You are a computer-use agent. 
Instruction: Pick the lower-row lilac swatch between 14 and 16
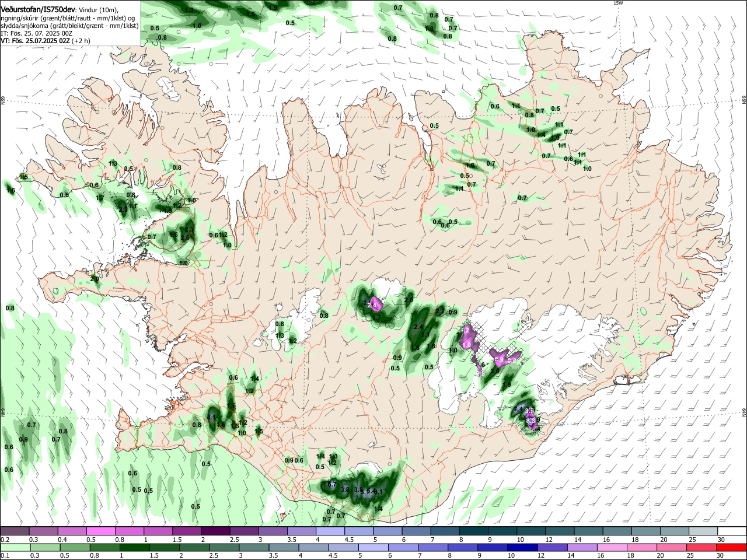582,547
